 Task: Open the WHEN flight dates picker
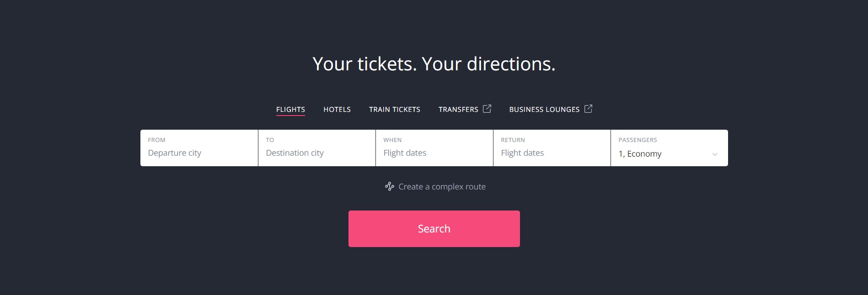click(434, 153)
